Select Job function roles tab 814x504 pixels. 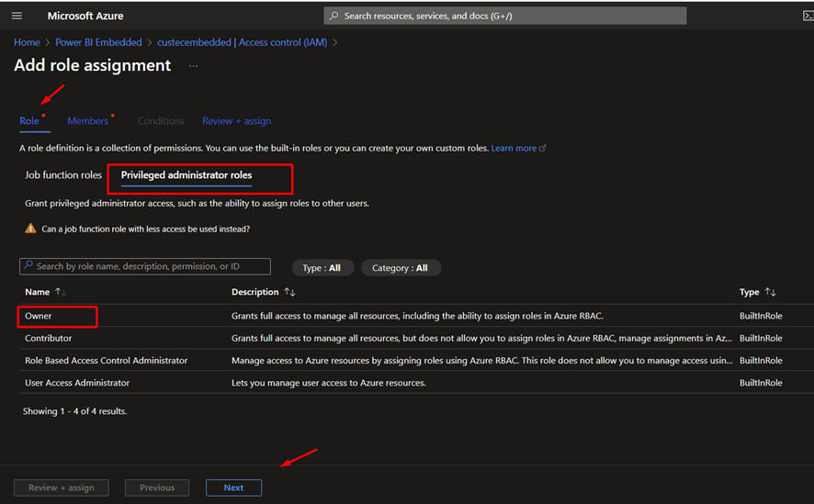63,175
